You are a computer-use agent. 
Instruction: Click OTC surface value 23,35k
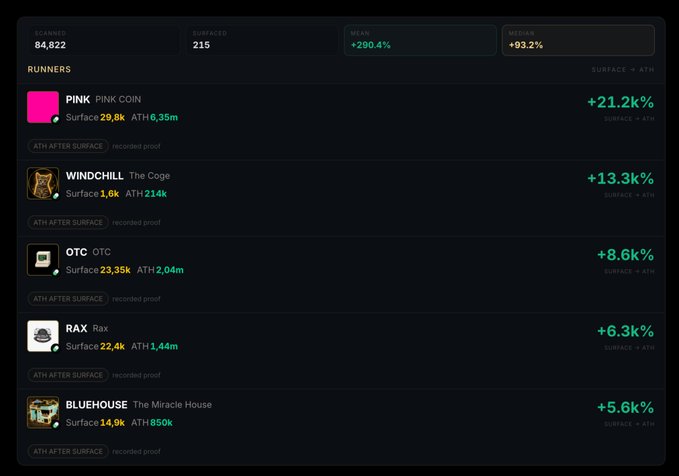[x=115, y=270]
